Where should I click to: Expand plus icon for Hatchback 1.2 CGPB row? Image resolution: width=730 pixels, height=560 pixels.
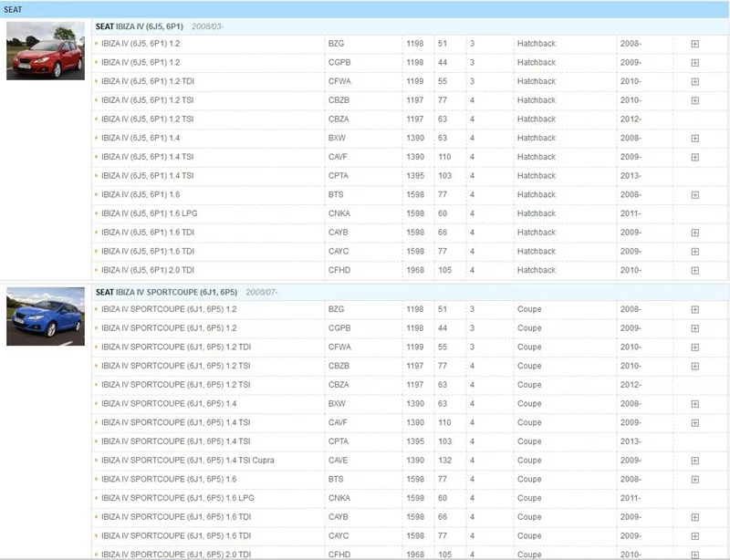pyautogui.click(x=694, y=63)
